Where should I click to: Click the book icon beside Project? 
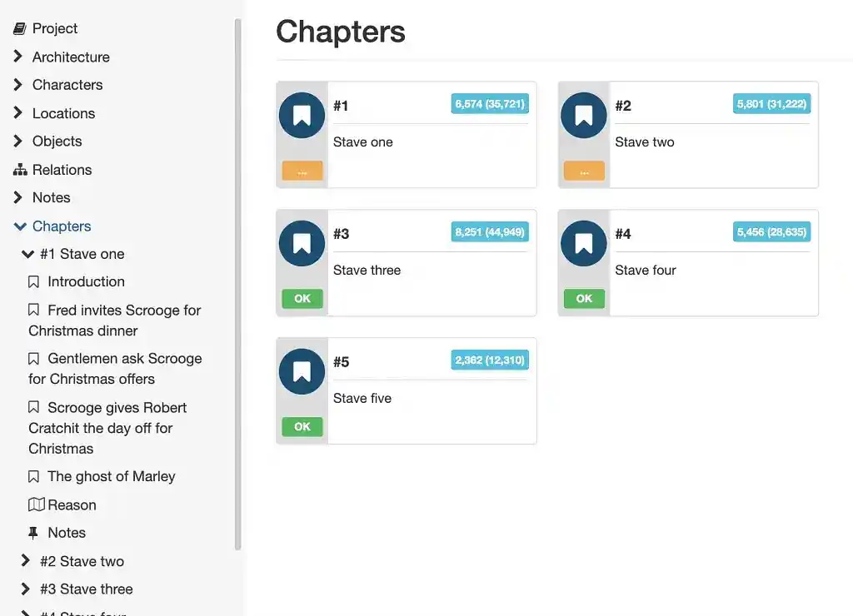[x=20, y=28]
